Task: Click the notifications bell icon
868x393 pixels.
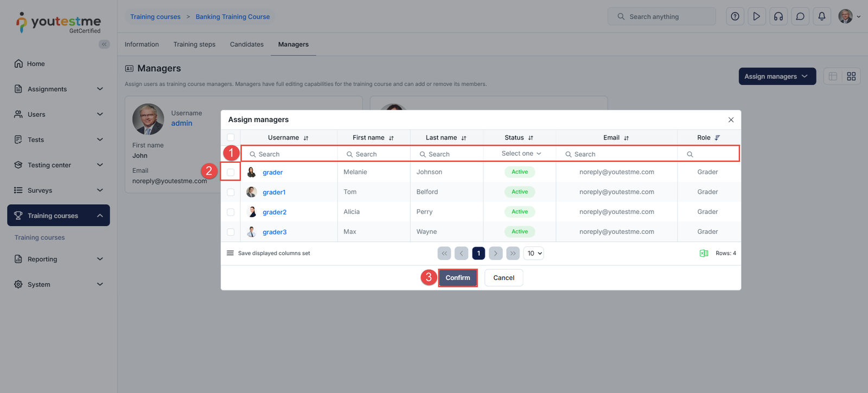Action: [821, 17]
